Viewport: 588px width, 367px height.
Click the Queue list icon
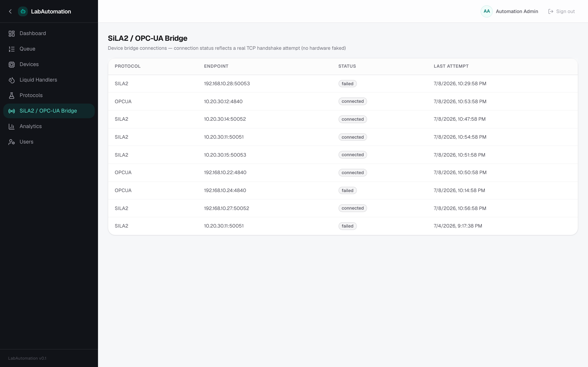[11, 49]
